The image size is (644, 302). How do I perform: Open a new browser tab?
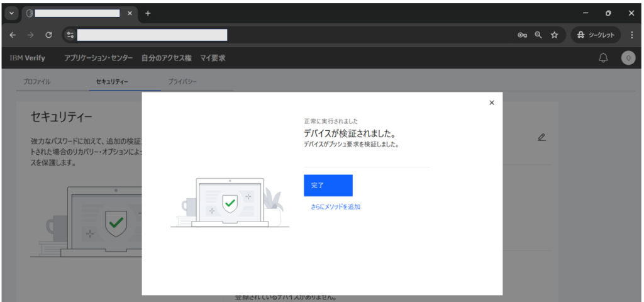148,13
